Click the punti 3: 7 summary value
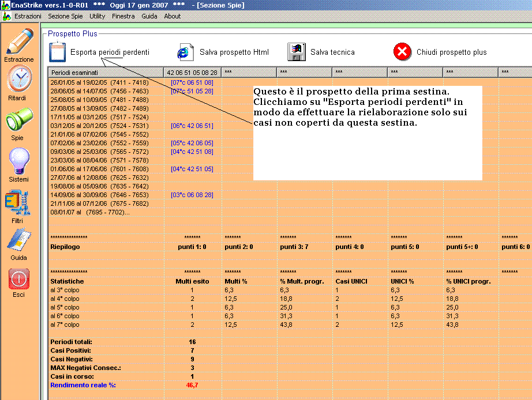Screen dimensions: 532x400 294,247
